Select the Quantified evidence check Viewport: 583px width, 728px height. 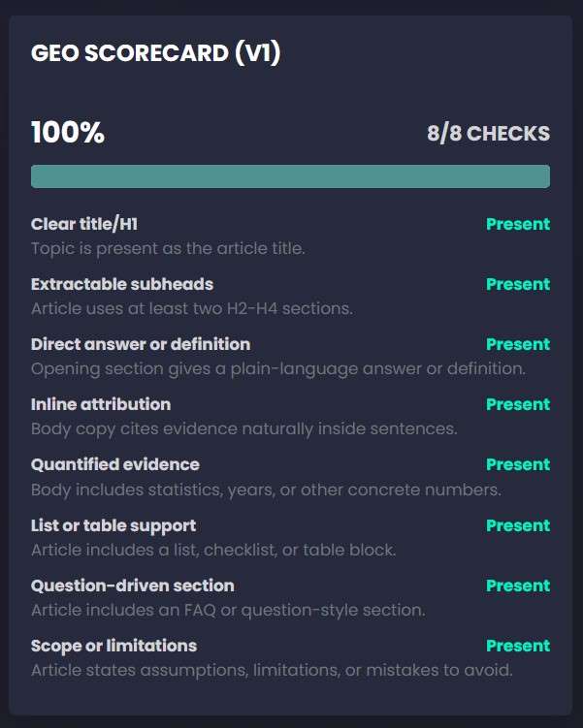(115, 464)
